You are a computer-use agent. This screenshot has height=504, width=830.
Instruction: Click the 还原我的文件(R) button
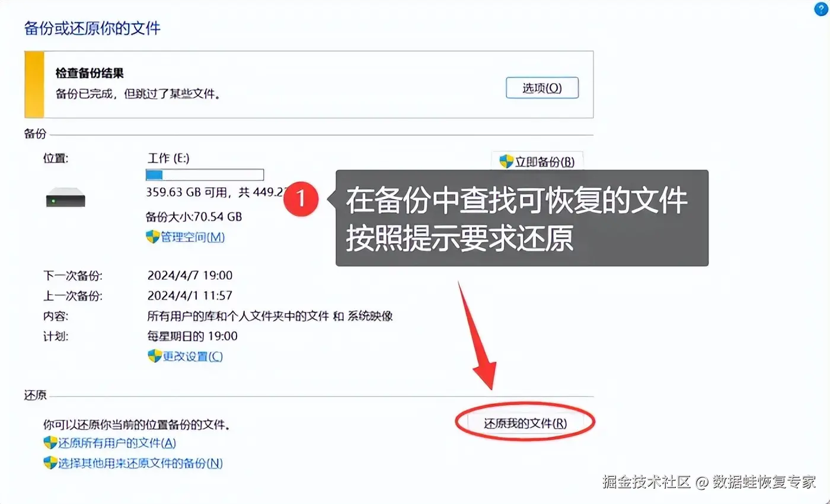tap(525, 423)
